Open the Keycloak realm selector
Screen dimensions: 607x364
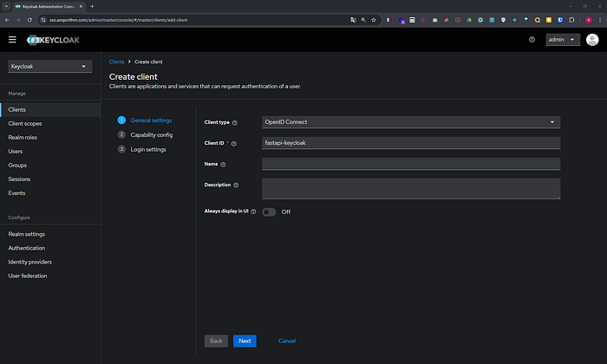coord(50,66)
